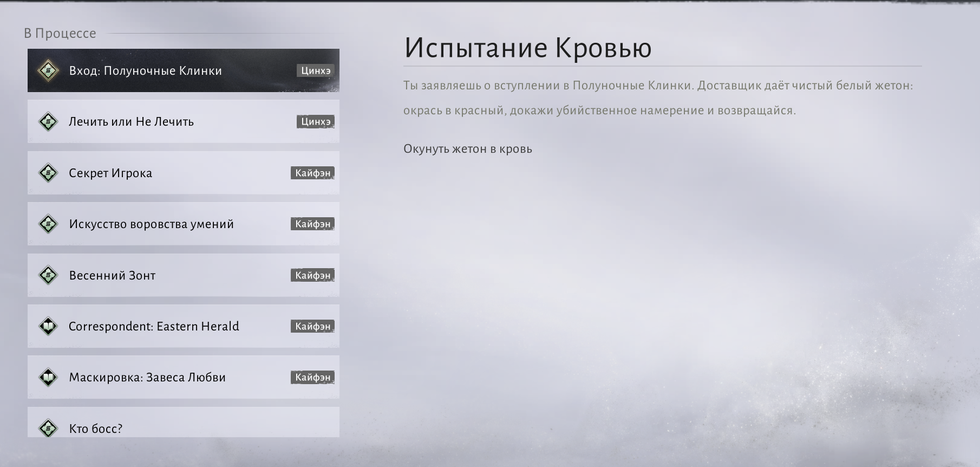Click objective Окунуть жетон в кровь
Screen dimensions: 980x467
[x=468, y=149]
